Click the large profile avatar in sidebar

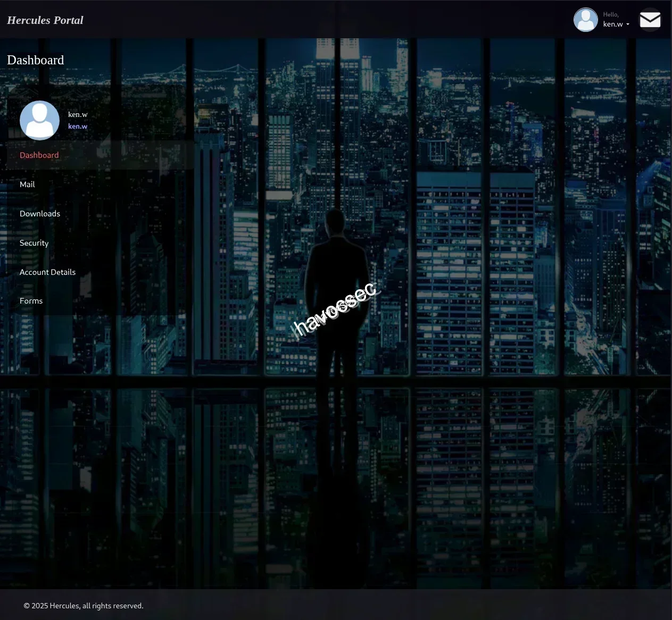(x=39, y=120)
